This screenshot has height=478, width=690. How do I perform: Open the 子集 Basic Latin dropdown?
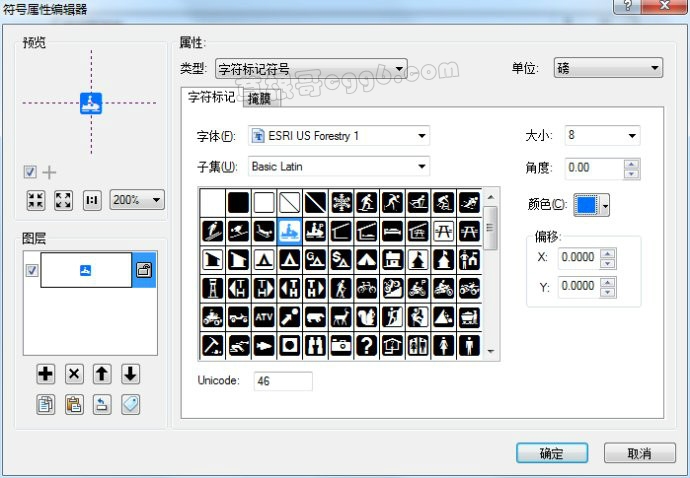coord(339,166)
